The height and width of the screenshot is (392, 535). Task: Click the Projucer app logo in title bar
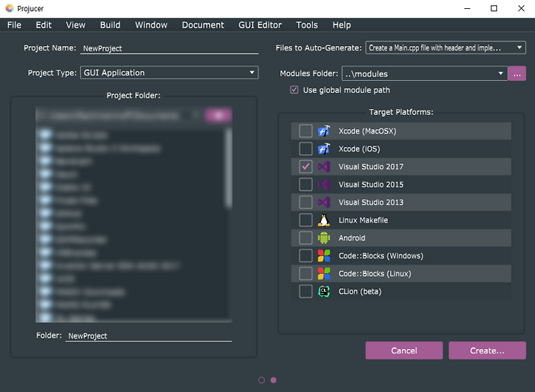(x=10, y=8)
